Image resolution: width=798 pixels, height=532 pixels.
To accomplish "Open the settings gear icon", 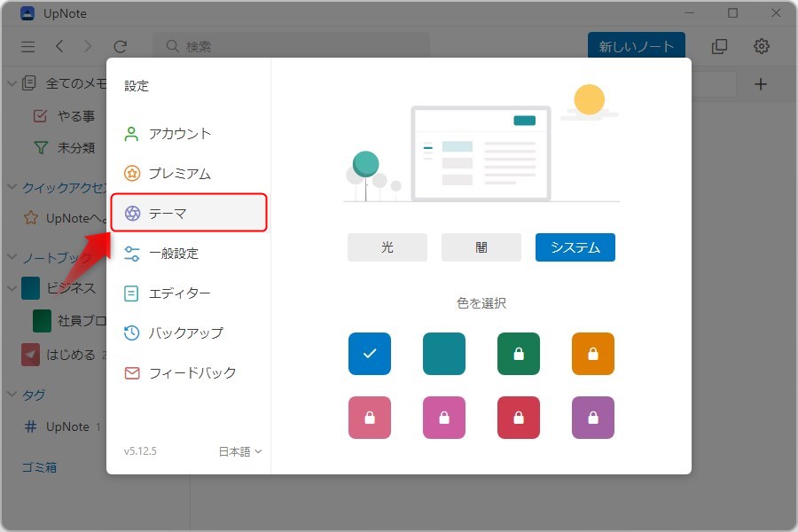I will (762, 46).
